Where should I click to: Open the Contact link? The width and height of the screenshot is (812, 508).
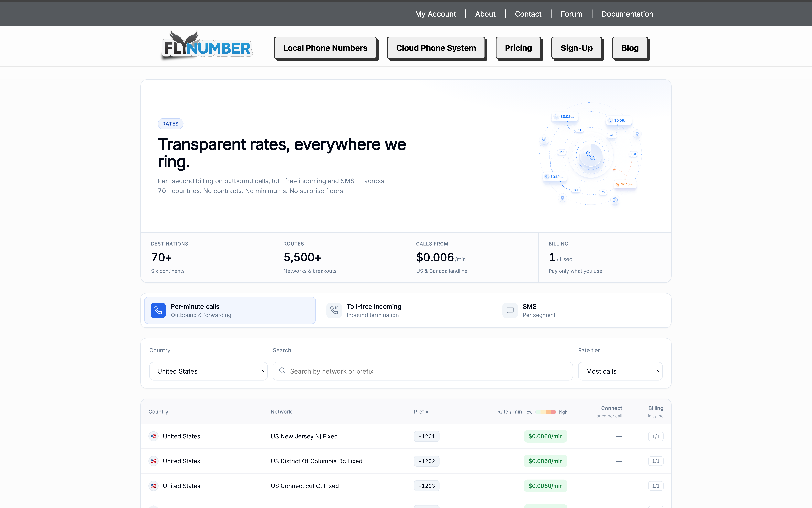click(x=528, y=14)
